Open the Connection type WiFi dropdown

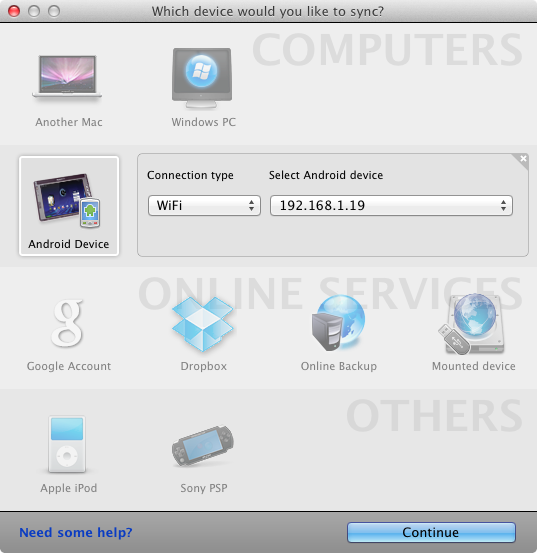pos(204,205)
